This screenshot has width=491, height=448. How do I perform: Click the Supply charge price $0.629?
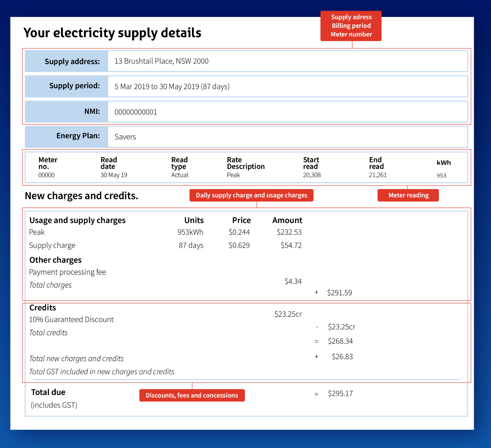pos(239,246)
